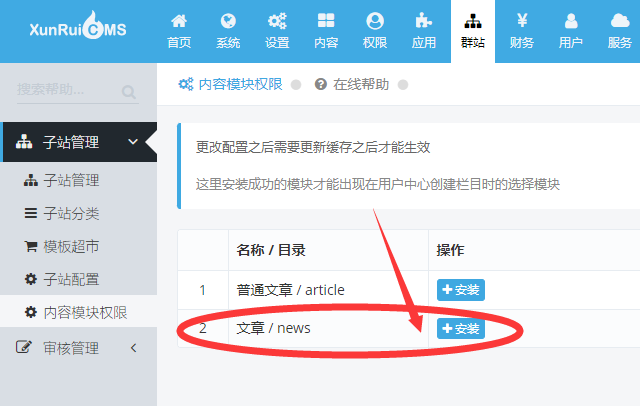Click the sitemap icon of 子站管理 submenu
Screen dimensions: 640x406
(x=31, y=180)
